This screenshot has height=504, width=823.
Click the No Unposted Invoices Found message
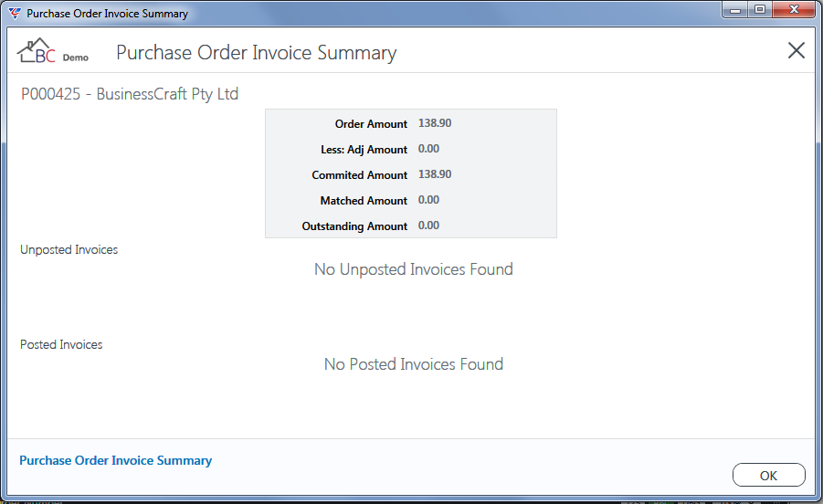tap(414, 269)
